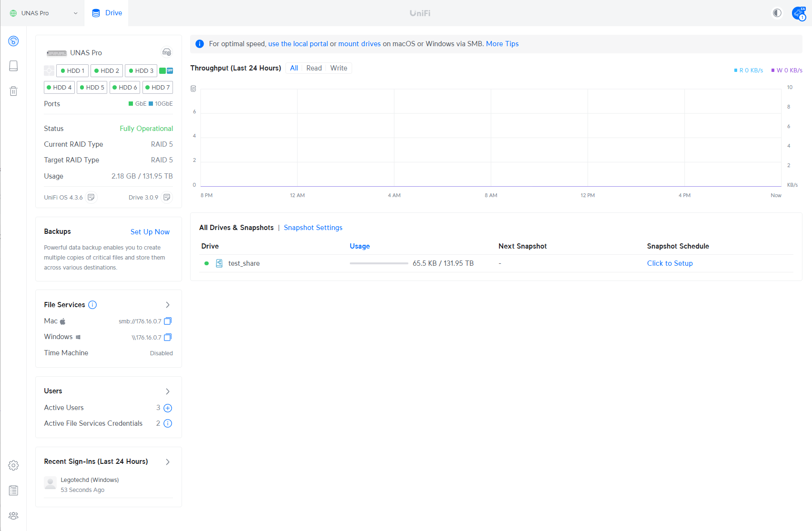Click Usage value 2.18 GB / 131.95 TB

[x=142, y=176]
